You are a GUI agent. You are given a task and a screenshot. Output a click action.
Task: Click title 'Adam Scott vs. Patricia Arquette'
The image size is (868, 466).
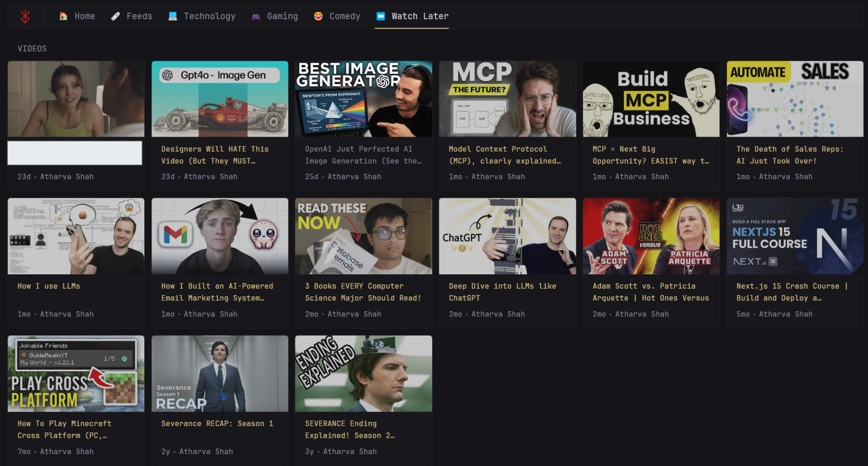click(651, 292)
